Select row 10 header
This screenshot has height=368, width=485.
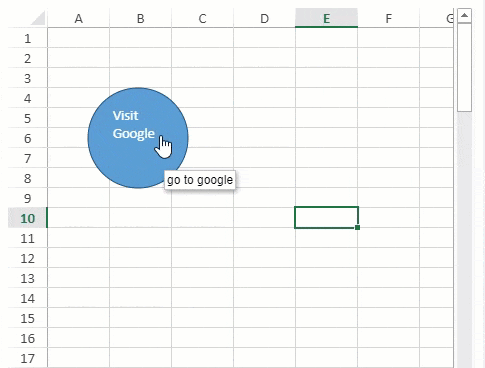coord(27,218)
